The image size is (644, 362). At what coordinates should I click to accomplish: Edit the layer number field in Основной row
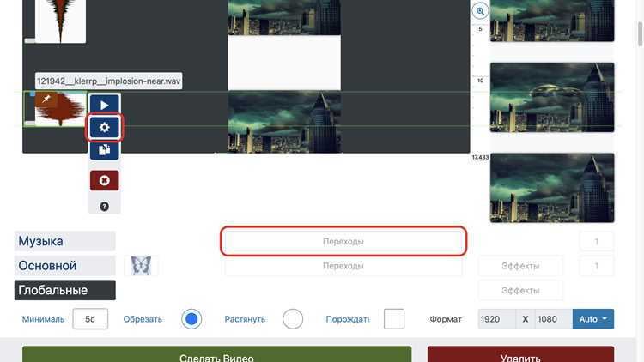[597, 266]
